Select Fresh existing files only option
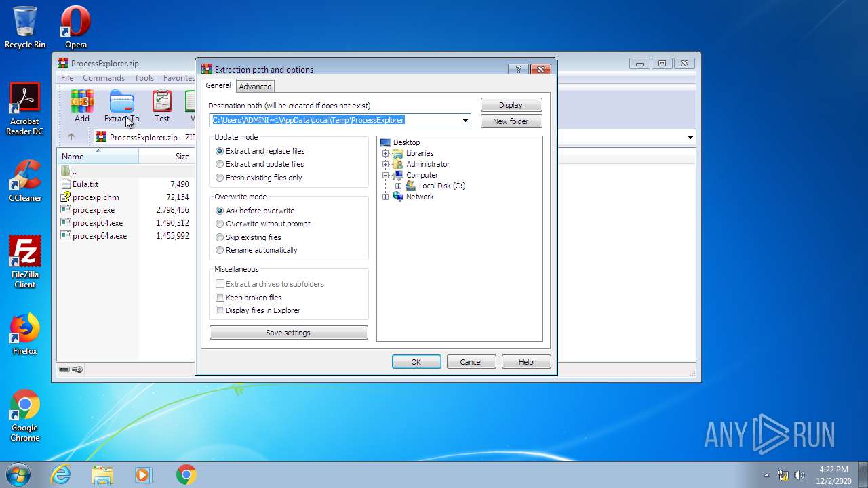 (259, 178)
